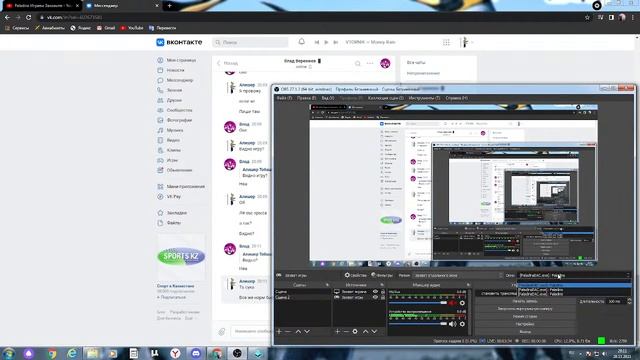
Task: Add a new source with plus icon
Action: (338, 331)
